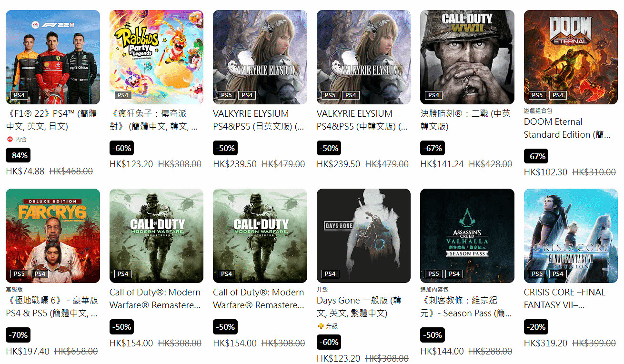Open the Far Cry 6 Deluxe Edition cover

(53, 236)
